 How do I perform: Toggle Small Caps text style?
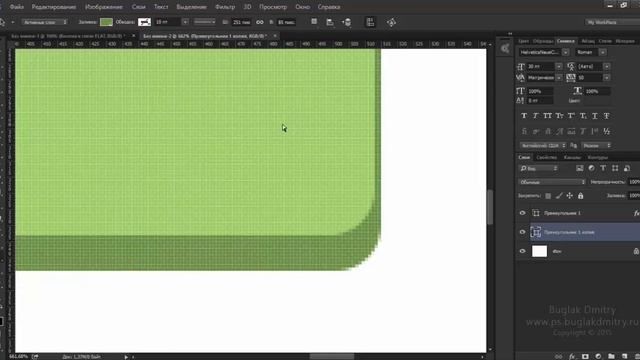pos(559,116)
